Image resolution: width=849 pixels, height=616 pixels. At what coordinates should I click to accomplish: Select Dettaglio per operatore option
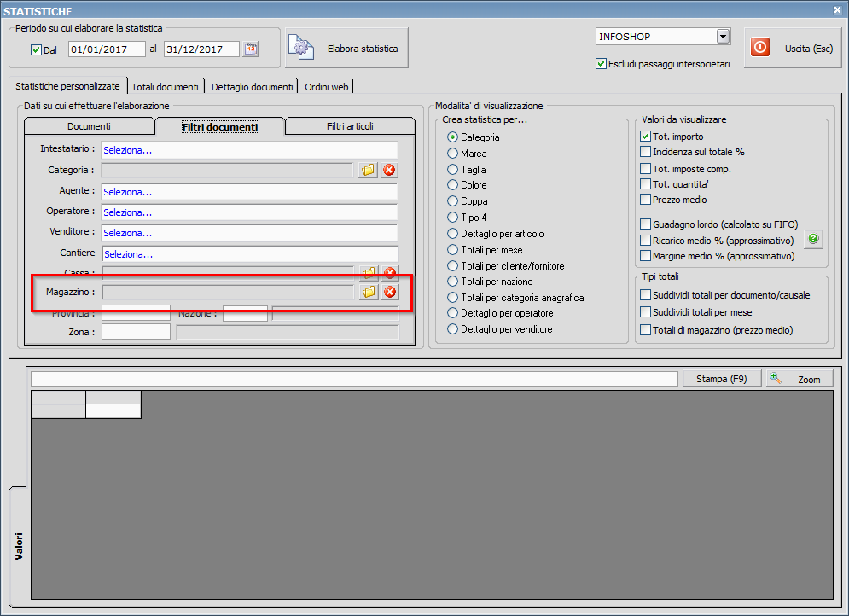(x=452, y=313)
